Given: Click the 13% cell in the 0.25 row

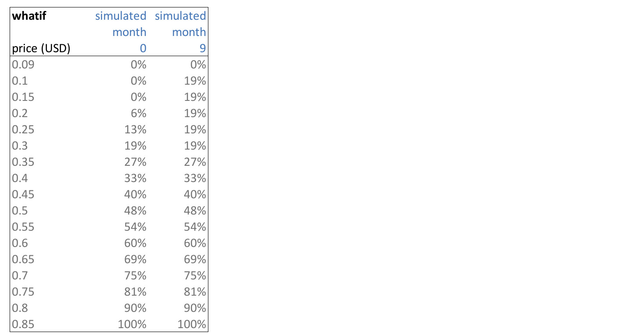Looking at the screenshot, I should tap(136, 130).
